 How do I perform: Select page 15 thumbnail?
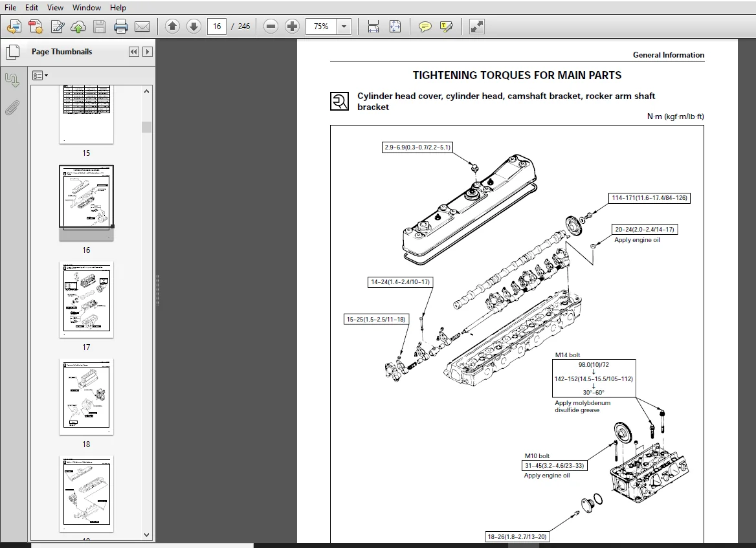(86, 115)
